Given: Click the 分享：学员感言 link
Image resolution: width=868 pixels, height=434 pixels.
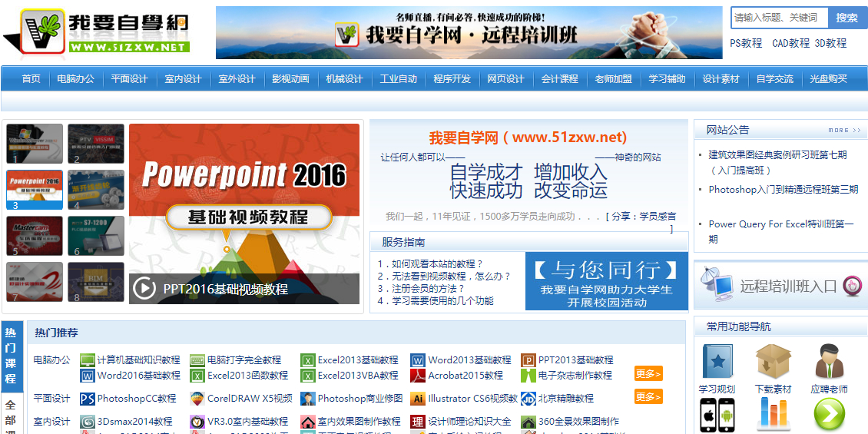Looking at the screenshot, I should click(643, 217).
